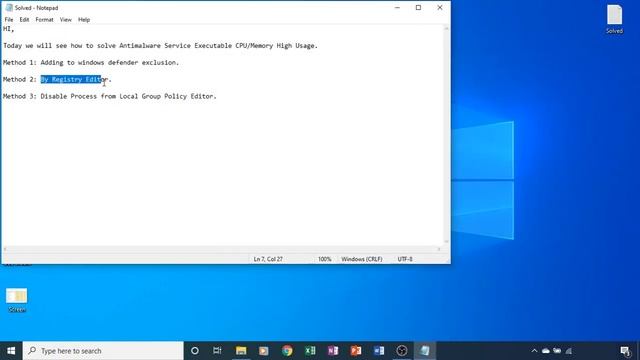Click the '100%' zoom status entry
The image size is (640, 360).
(324, 259)
